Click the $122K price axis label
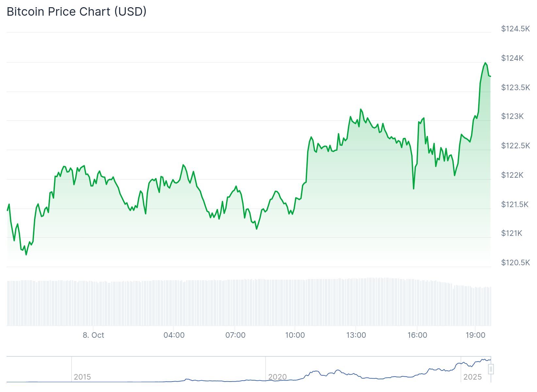 pyautogui.click(x=512, y=175)
